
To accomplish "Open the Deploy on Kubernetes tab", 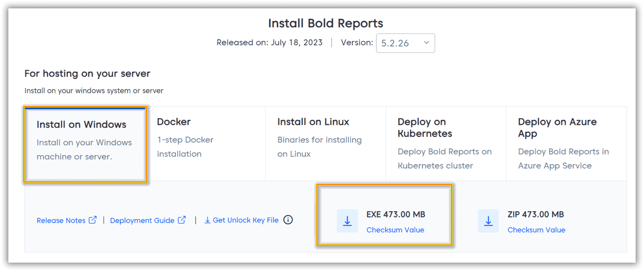I will coord(445,143).
